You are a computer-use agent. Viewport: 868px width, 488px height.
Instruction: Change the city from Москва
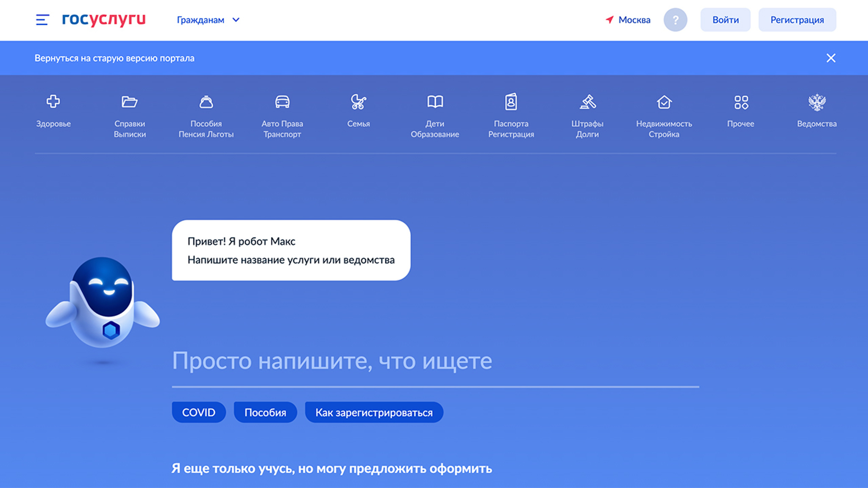[634, 20]
